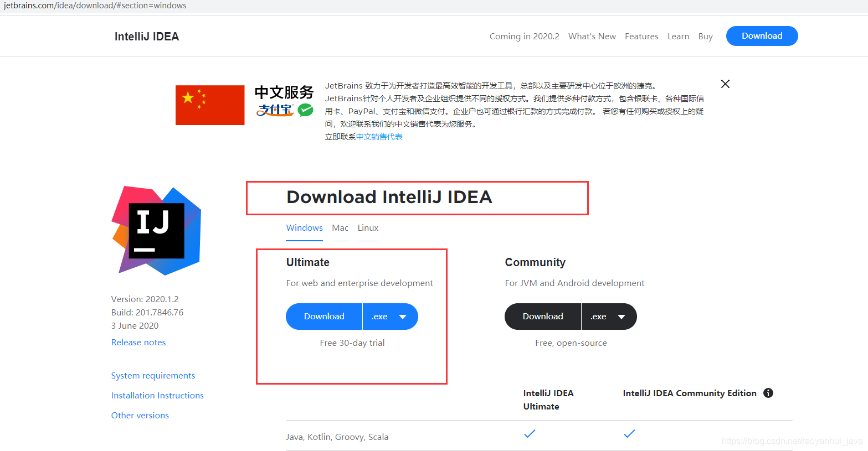Click the green WeChat icon in banner
Screen dimensions: 868x451
coord(305,110)
